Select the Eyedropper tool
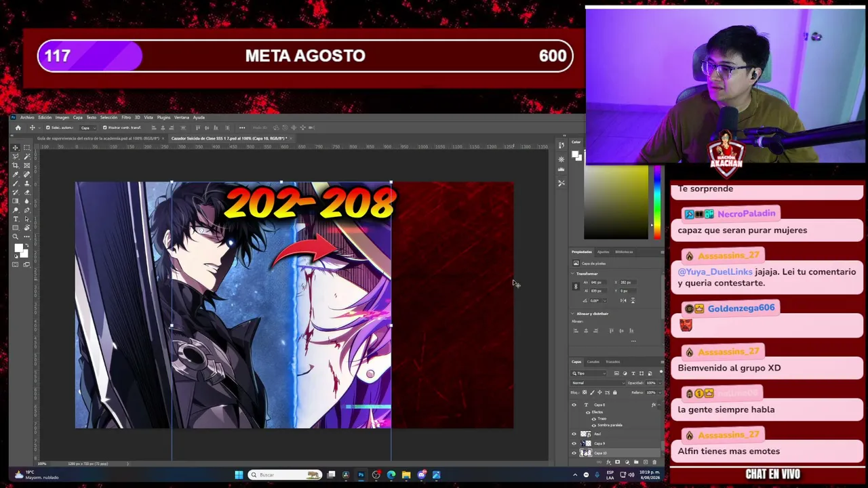The image size is (868, 488). (x=16, y=174)
